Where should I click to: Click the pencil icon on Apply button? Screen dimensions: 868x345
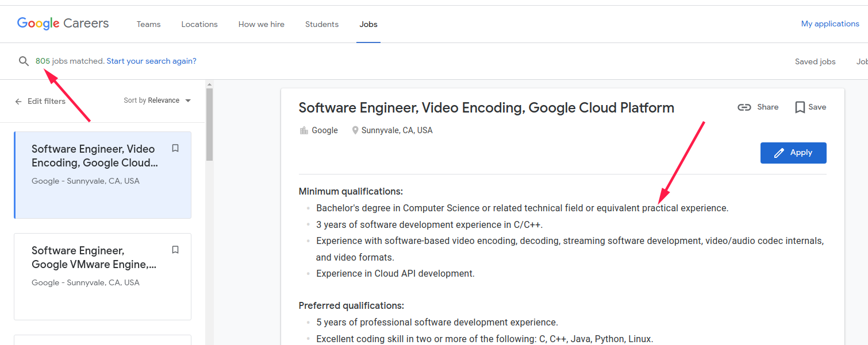779,153
